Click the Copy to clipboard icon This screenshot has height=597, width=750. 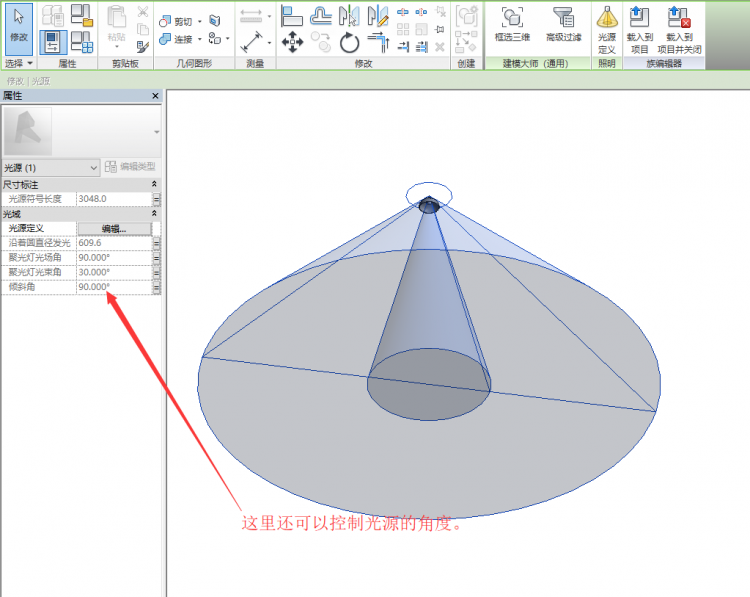[x=143, y=29]
